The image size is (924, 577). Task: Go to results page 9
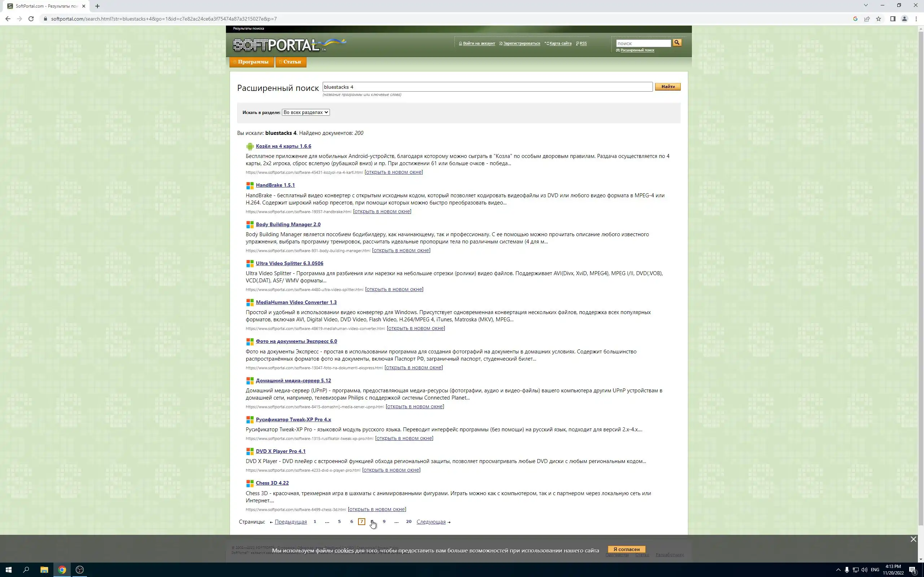coord(384,522)
